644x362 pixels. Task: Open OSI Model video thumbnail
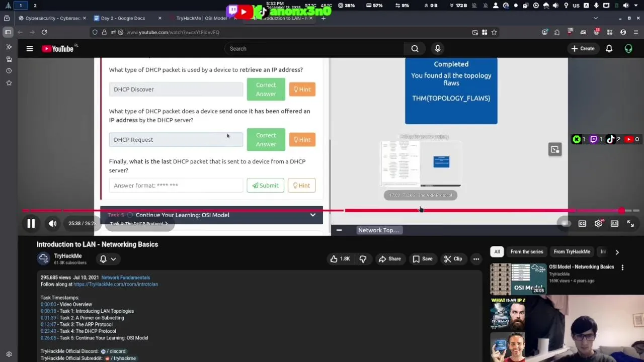pyautogui.click(x=518, y=279)
